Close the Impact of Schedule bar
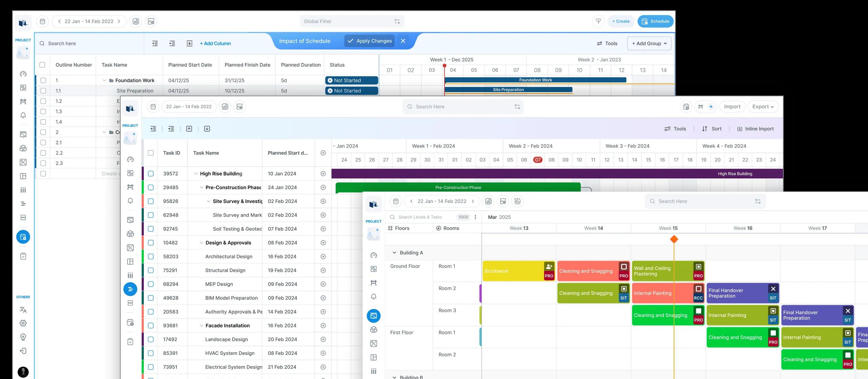This screenshot has width=868, height=379. point(403,41)
